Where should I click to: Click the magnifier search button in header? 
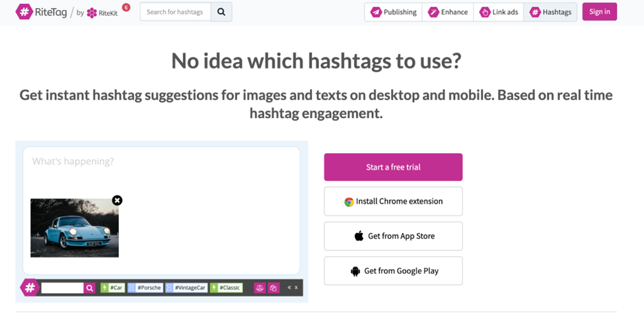click(x=221, y=12)
